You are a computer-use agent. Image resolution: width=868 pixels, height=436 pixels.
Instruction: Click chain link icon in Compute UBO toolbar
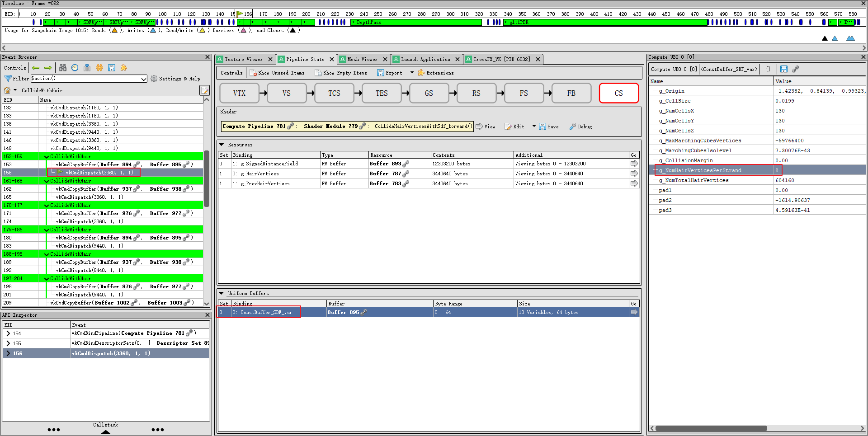click(x=796, y=69)
